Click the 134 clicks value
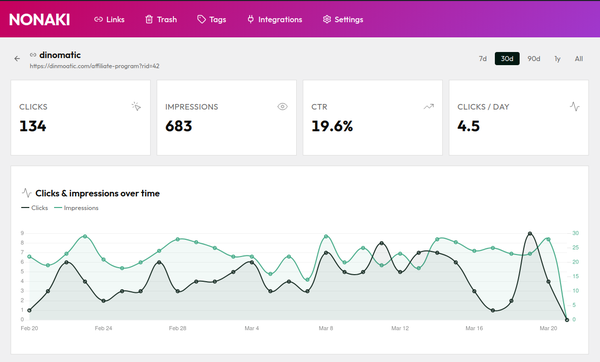Screen dimensions: 600x362 point(33,126)
